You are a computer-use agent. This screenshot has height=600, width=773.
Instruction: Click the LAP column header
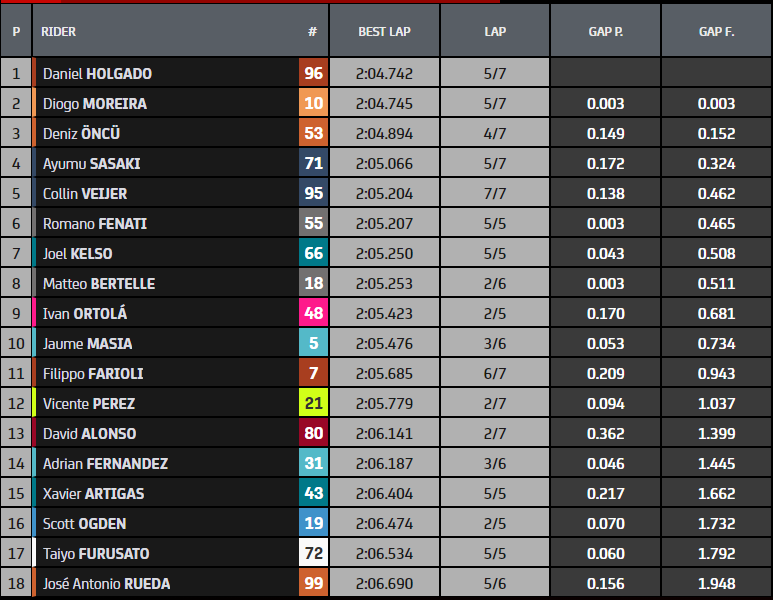[495, 31]
